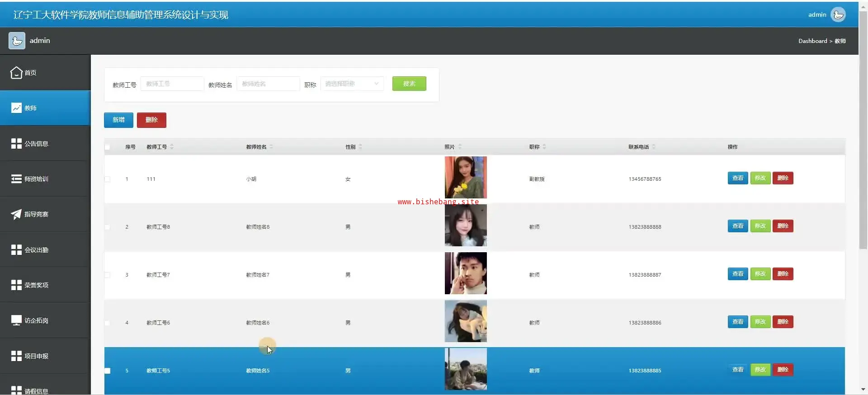868x395 pixels.
Task: Click the home icon beside 首页
Action: pos(16,72)
